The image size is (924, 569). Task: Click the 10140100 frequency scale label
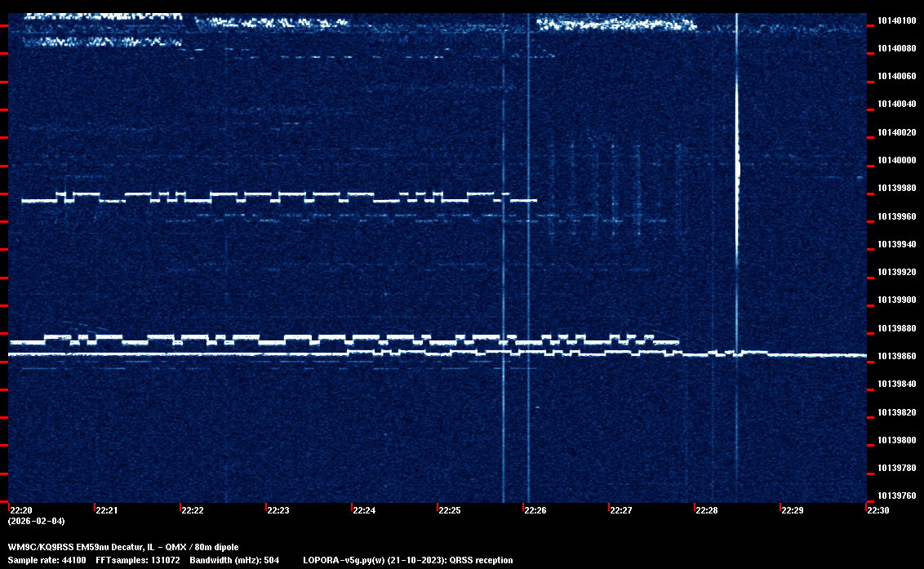(x=895, y=20)
